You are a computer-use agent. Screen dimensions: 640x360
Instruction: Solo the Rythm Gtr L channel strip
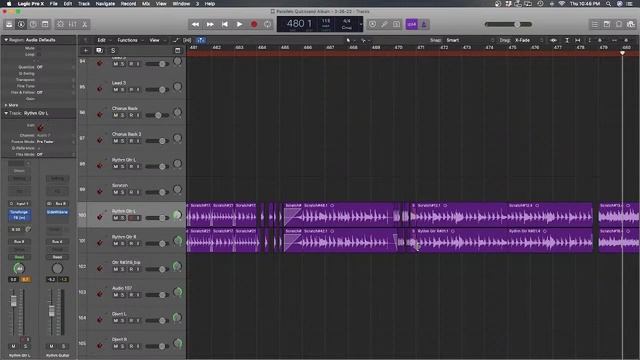pyautogui.click(x=25, y=346)
